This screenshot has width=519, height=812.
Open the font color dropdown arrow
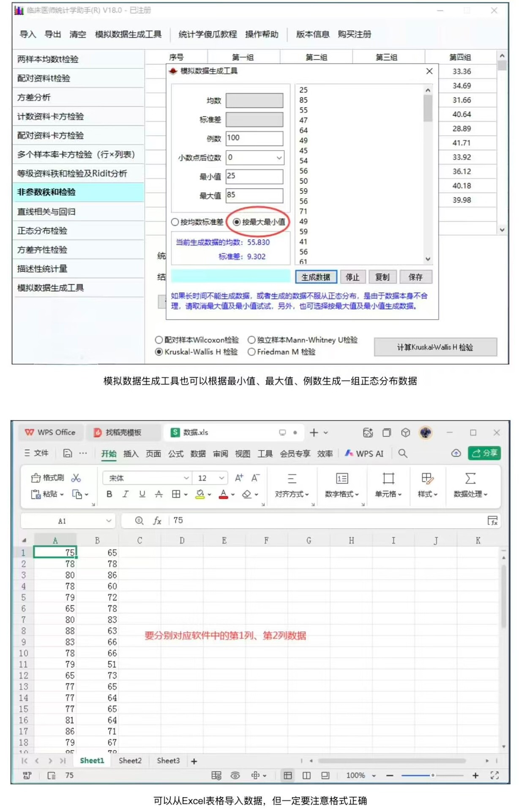[233, 494]
